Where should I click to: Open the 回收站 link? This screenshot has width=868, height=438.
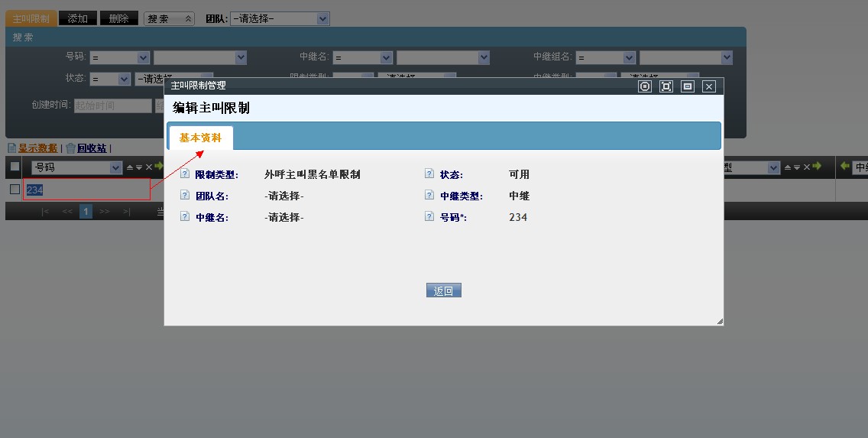coord(91,148)
